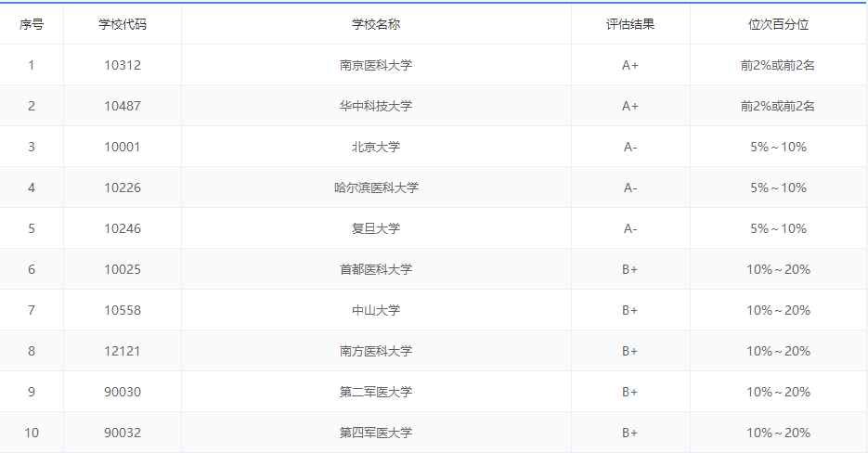Click the 学校名称 column header
Image resolution: width=868 pixels, height=453 pixels.
tap(376, 24)
